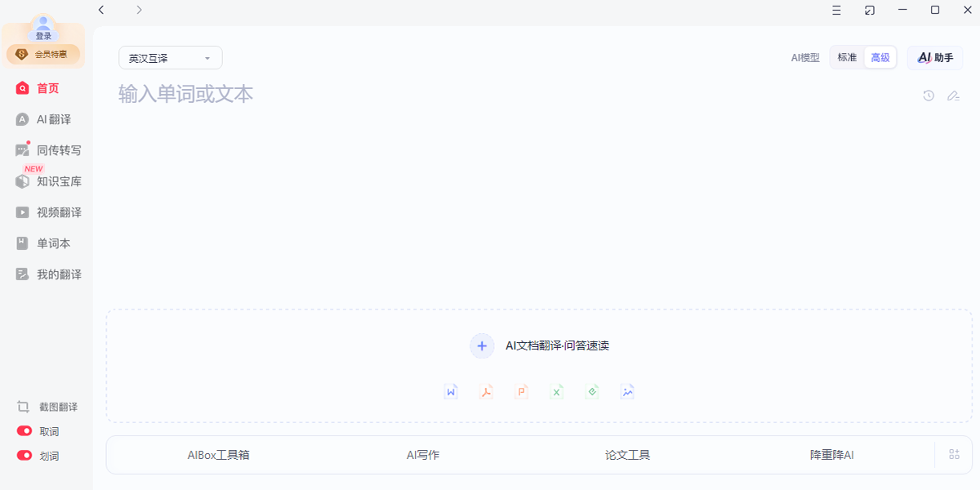The width and height of the screenshot is (980, 490).
Task: Toggle the 取词 switch
Action: [24, 431]
